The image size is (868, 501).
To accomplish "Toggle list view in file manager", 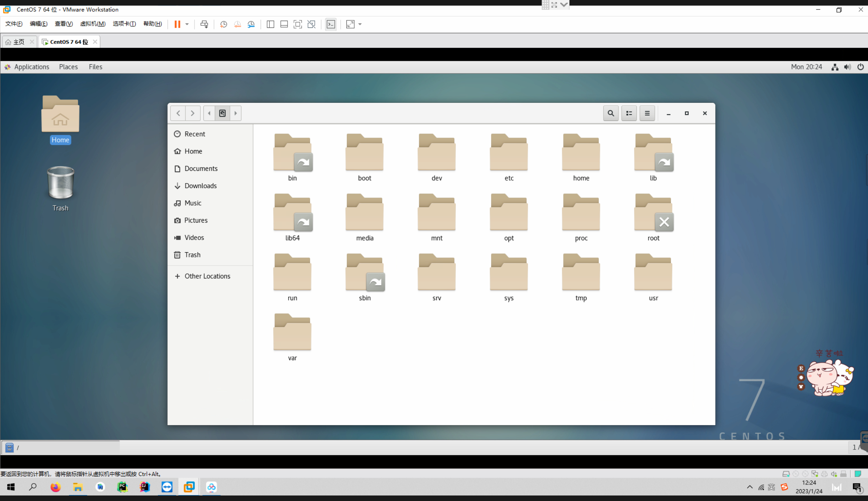I will (629, 113).
